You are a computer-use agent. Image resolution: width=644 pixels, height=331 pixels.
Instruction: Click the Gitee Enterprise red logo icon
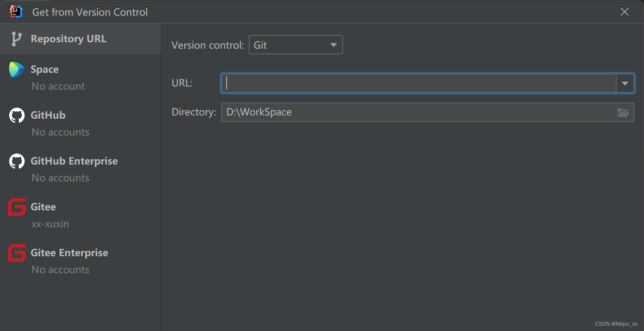click(17, 253)
